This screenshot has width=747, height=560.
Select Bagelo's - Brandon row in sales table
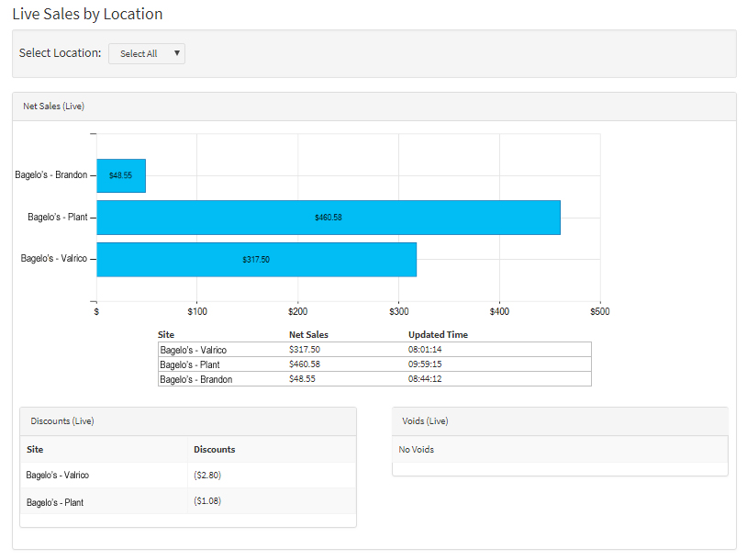point(374,379)
